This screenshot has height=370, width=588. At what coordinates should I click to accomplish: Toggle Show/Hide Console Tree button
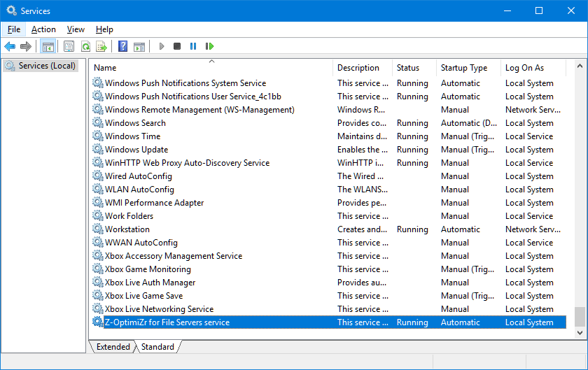pos(48,46)
